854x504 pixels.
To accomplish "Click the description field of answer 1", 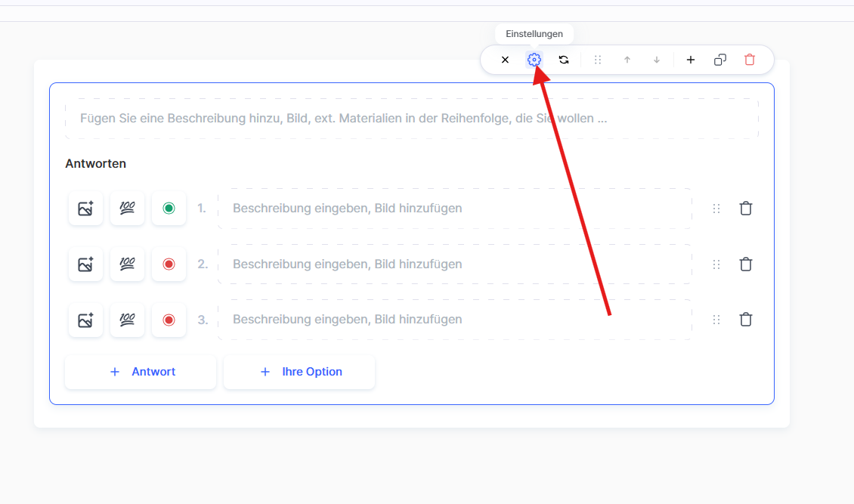I will point(455,209).
